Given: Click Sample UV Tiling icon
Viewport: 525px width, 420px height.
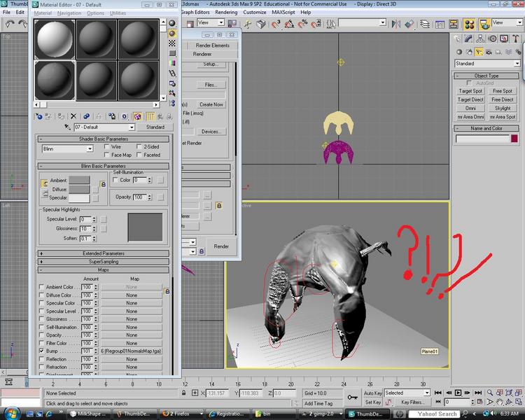Looking at the screenshot, I should coord(172,53).
